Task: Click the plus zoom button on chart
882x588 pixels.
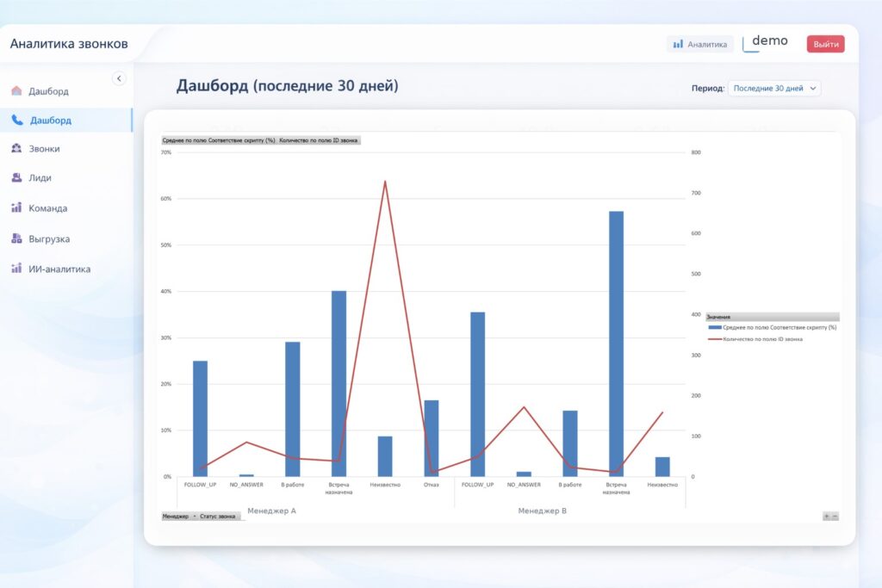Action: click(x=826, y=517)
